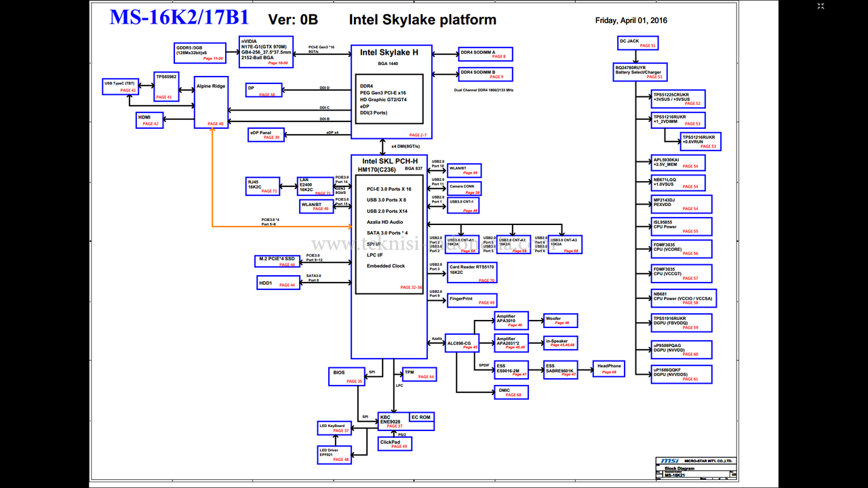868x488 pixels.
Task: Click the USB3.0 CNT-A3 block
Action: pyautogui.click(x=565, y=245)
